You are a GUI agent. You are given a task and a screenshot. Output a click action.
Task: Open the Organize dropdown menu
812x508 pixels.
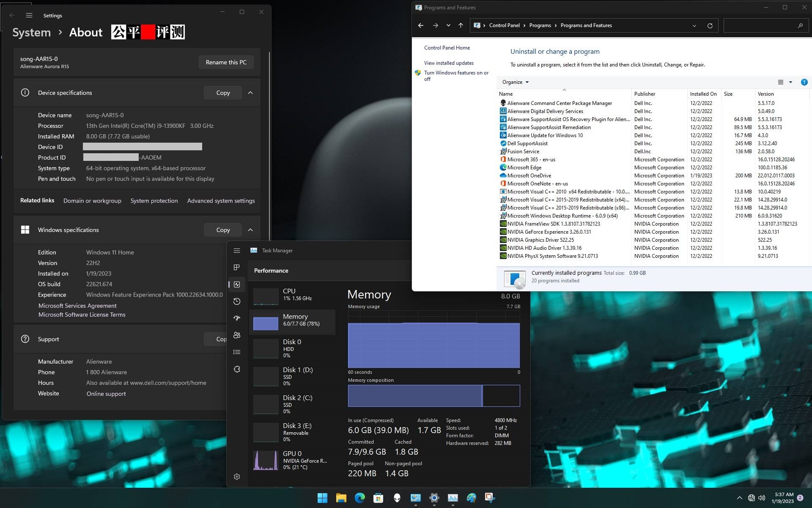click(x=515, y=82)
